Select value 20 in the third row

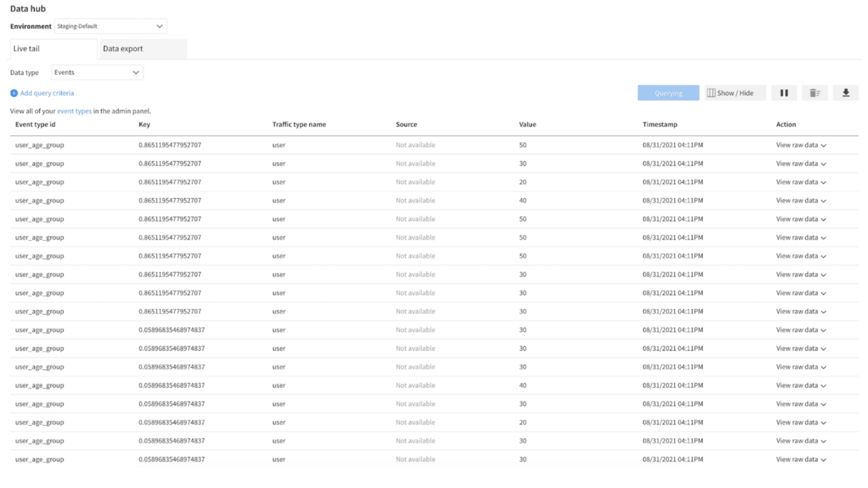point(523,182)
